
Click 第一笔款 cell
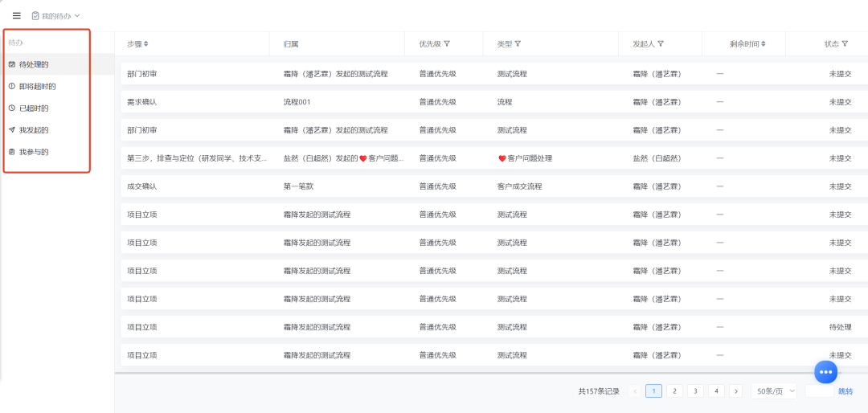point(298,186)
